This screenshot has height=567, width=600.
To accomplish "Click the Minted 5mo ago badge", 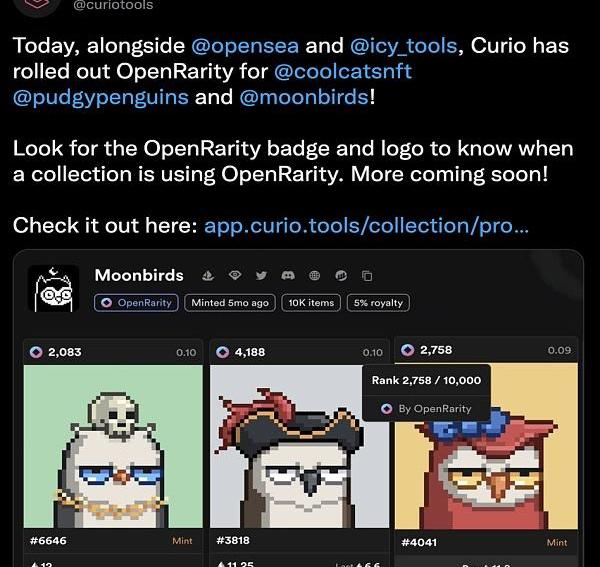I will [230, 303].
